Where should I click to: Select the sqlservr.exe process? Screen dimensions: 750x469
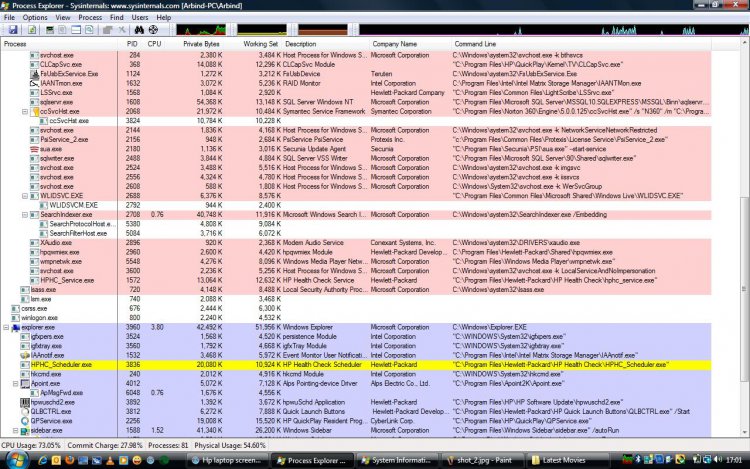click(56, 102)
